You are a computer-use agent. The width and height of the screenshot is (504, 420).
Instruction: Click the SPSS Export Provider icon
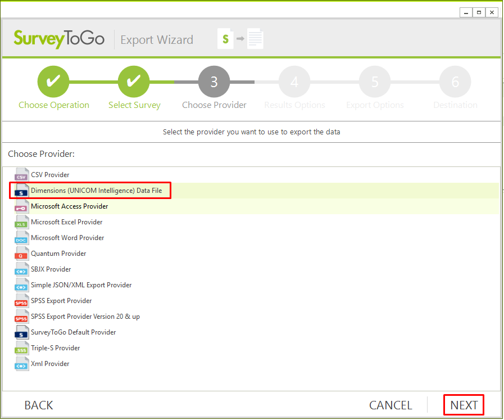point(21,301)
